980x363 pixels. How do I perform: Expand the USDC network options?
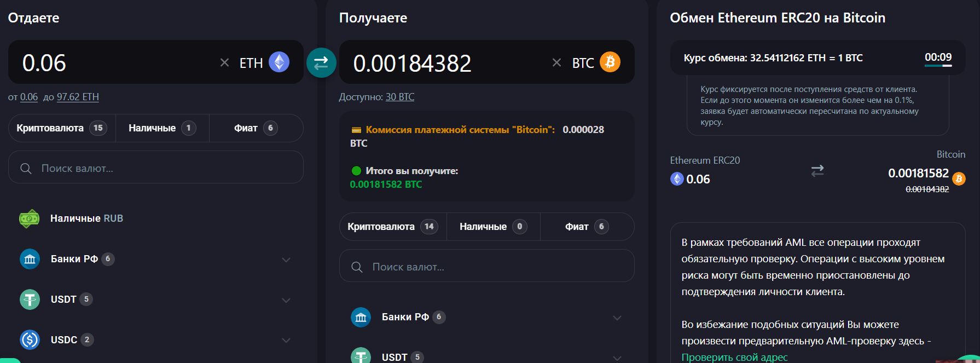coord(286,340)
